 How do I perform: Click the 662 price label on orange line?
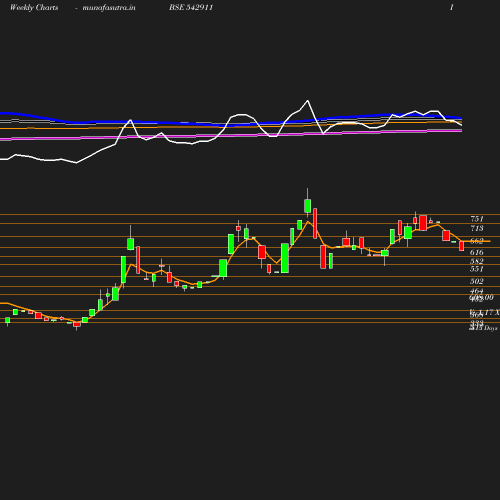(477, 241)
